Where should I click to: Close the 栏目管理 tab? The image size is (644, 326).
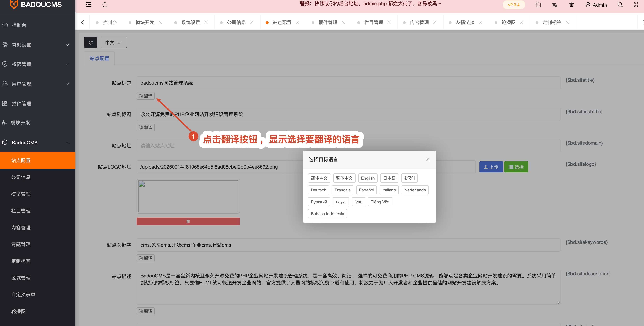click(389, 22)
